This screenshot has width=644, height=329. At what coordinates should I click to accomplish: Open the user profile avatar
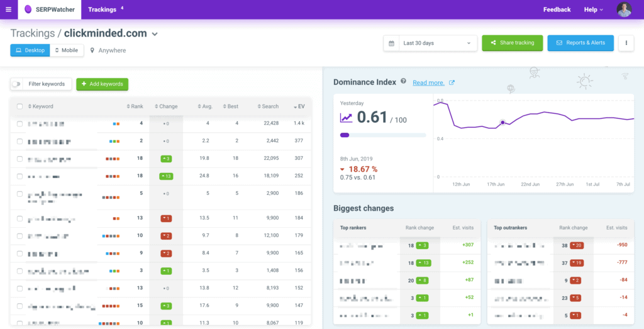[624, 9]
